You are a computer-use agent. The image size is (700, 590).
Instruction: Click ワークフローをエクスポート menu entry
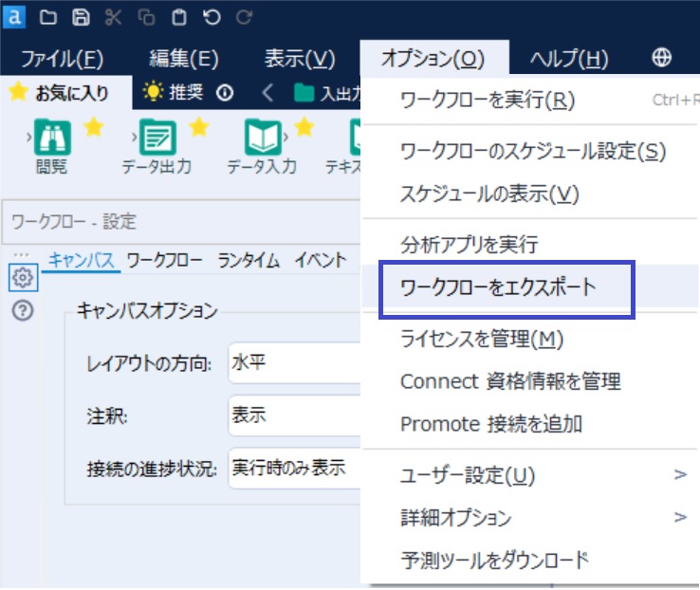coord(530,287)
